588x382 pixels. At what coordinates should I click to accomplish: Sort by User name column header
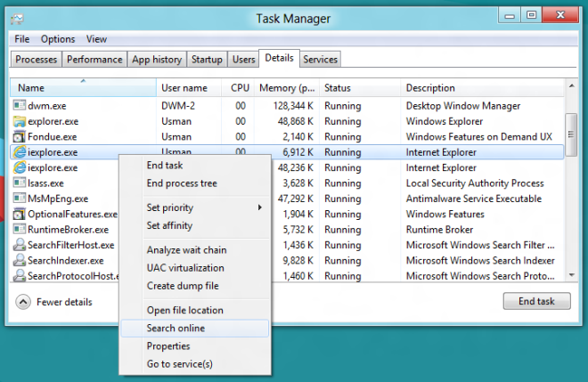coord(189,88)
